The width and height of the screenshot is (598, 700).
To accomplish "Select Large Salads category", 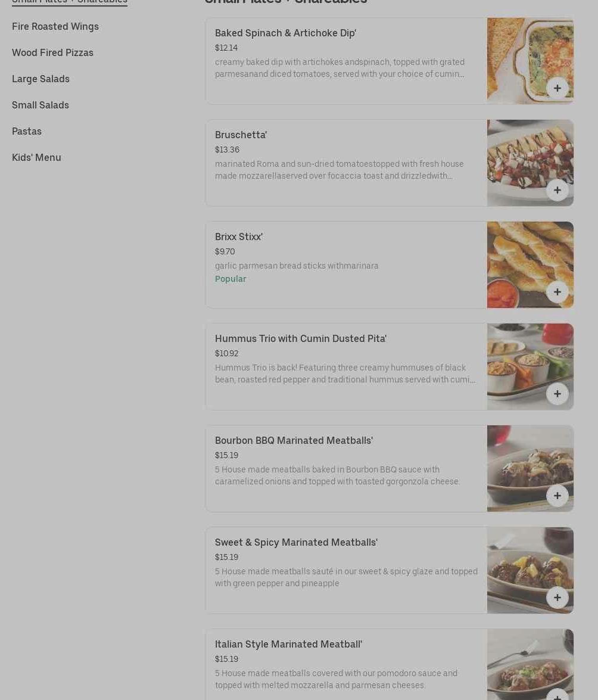I will (41, 79).
